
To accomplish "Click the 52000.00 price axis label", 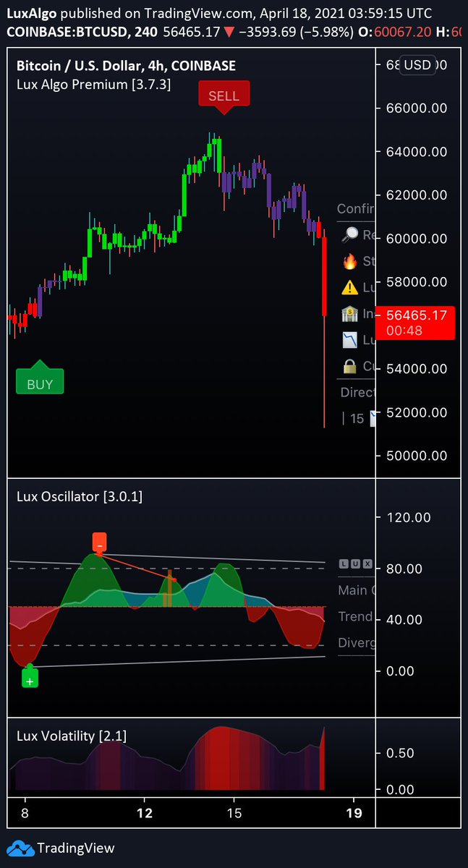I will [x=417, y=412].
